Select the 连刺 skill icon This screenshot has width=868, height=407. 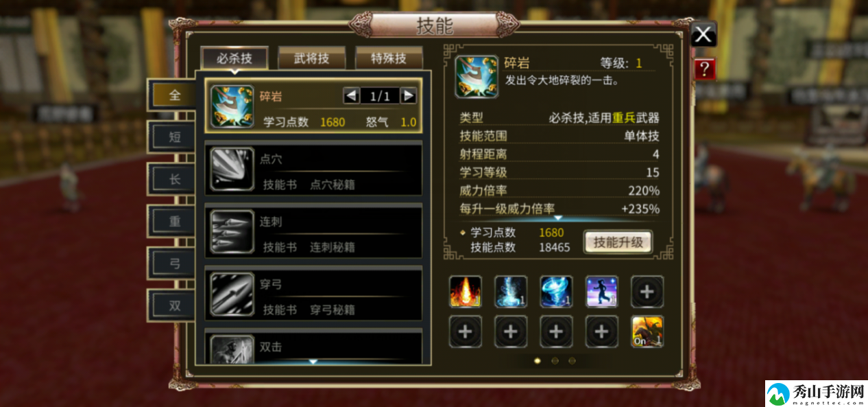232,231
